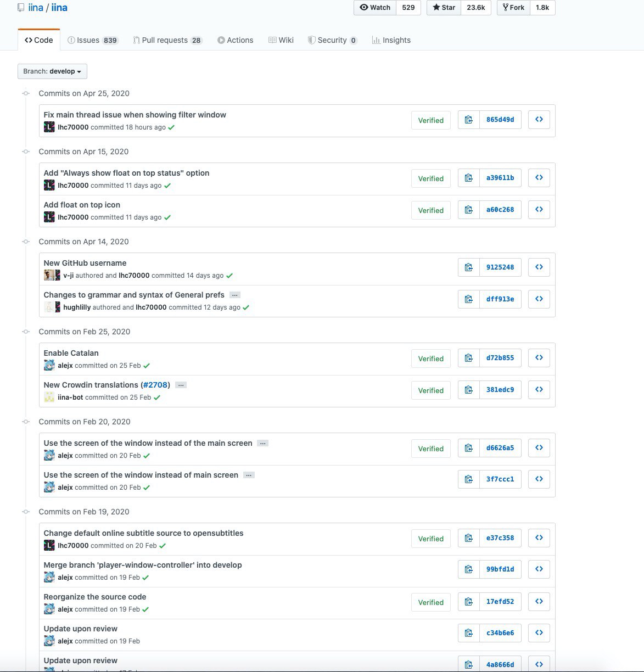Copy full SHA for commit 381edc9
The image size is (644, 672).
tap(468, 390)
